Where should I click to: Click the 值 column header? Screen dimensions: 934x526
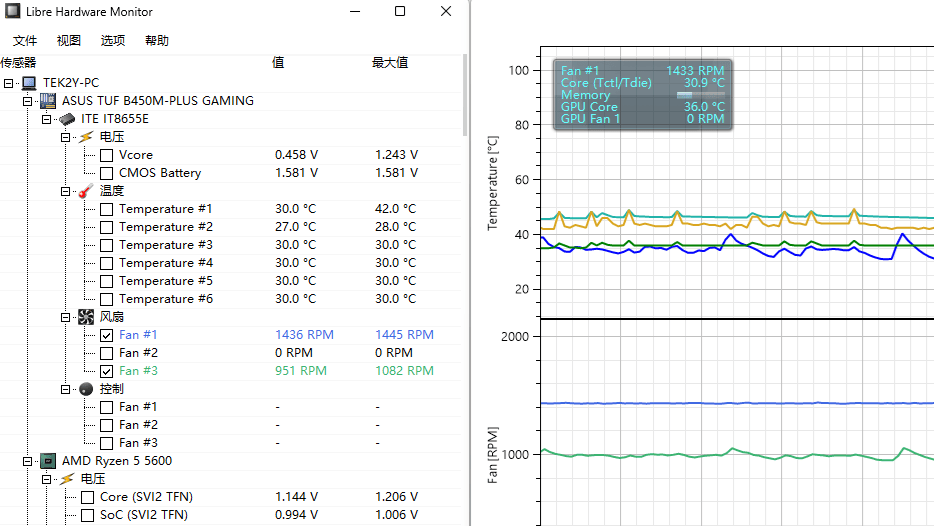point(278,63)
